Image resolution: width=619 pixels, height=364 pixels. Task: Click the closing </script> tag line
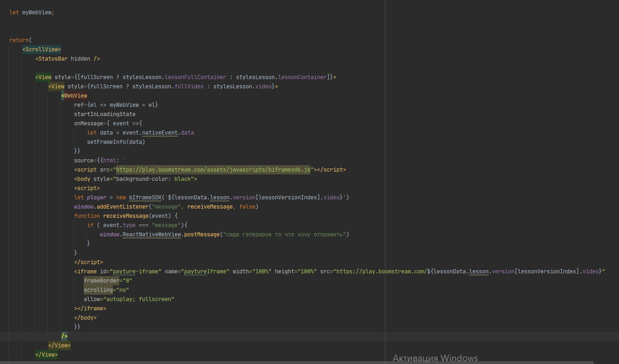[88, 262]
